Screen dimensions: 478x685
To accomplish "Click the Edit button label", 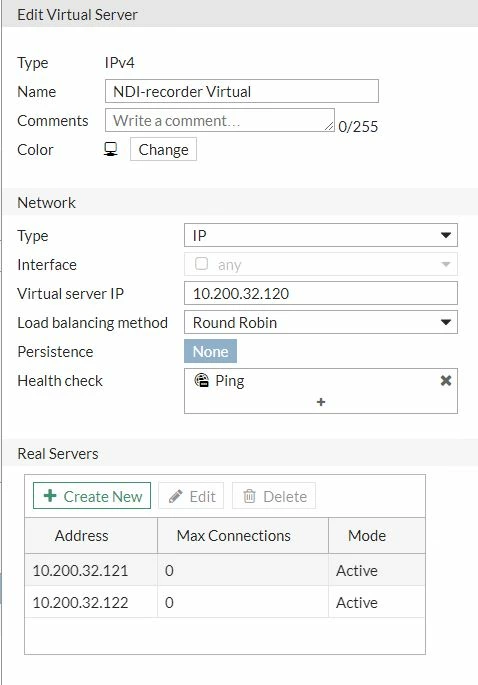I will tap(202, 496).
